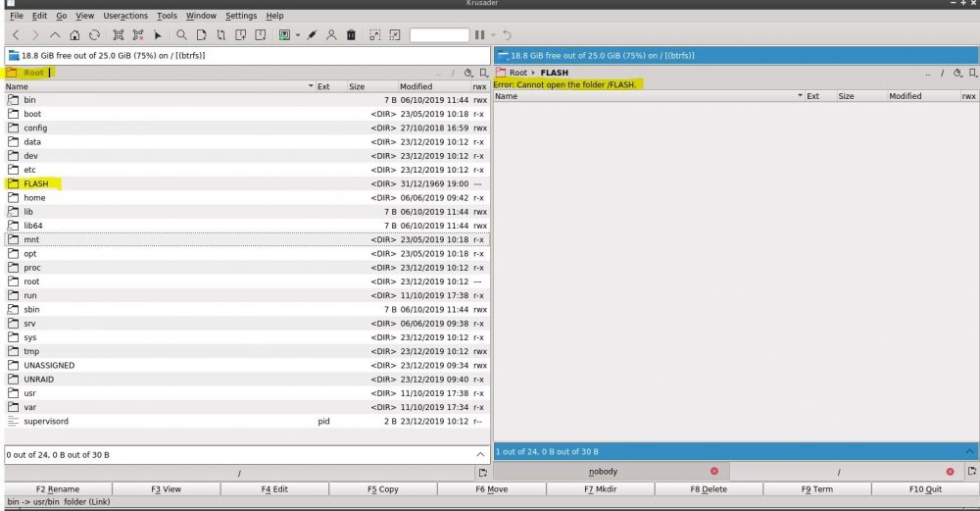Open the View menu
Image resolution: width=980 pixels, height=511 pixels.
(85, 16)
